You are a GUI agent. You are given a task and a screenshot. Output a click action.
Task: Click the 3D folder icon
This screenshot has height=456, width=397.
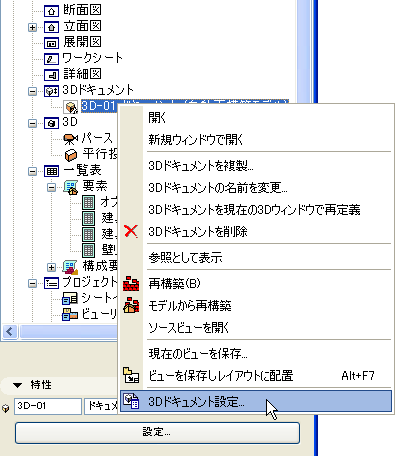click(x=51, y=123)
